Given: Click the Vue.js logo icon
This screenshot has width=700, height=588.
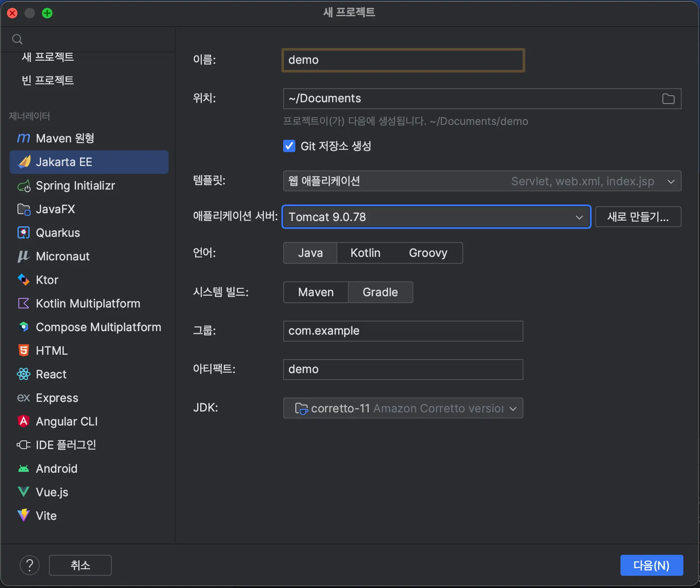Looking at the screenshot, I should click(24, 492).
